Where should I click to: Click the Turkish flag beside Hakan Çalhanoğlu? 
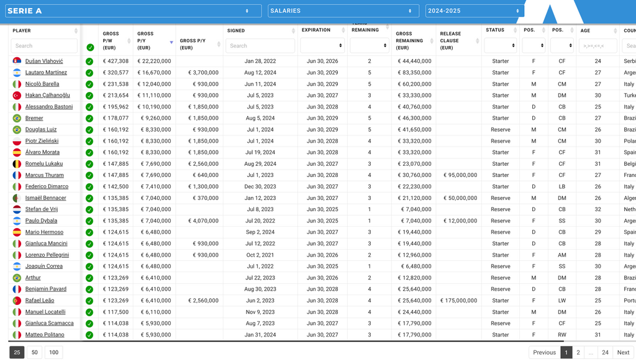tap(17, 96)
